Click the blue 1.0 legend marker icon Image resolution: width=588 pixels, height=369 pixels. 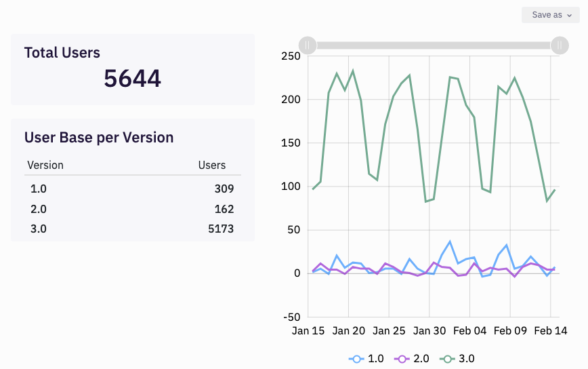(356, 358)
